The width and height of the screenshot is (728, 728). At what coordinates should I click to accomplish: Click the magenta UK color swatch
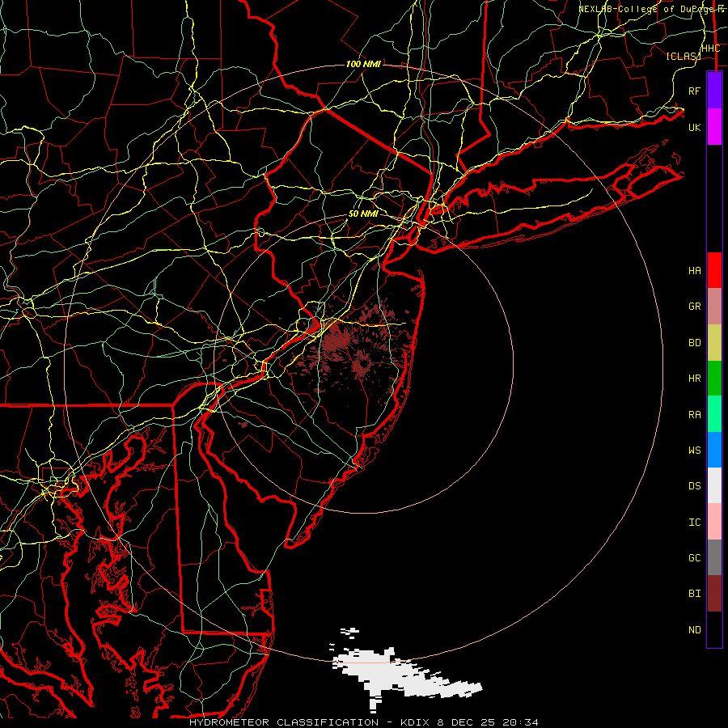coord(714,127)
